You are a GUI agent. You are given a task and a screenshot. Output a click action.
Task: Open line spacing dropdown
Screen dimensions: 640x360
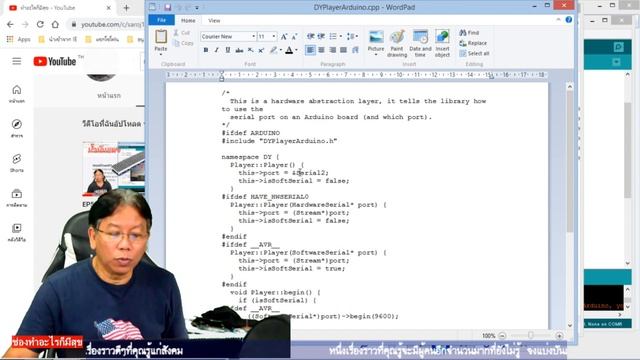click(x=352, y=36)
